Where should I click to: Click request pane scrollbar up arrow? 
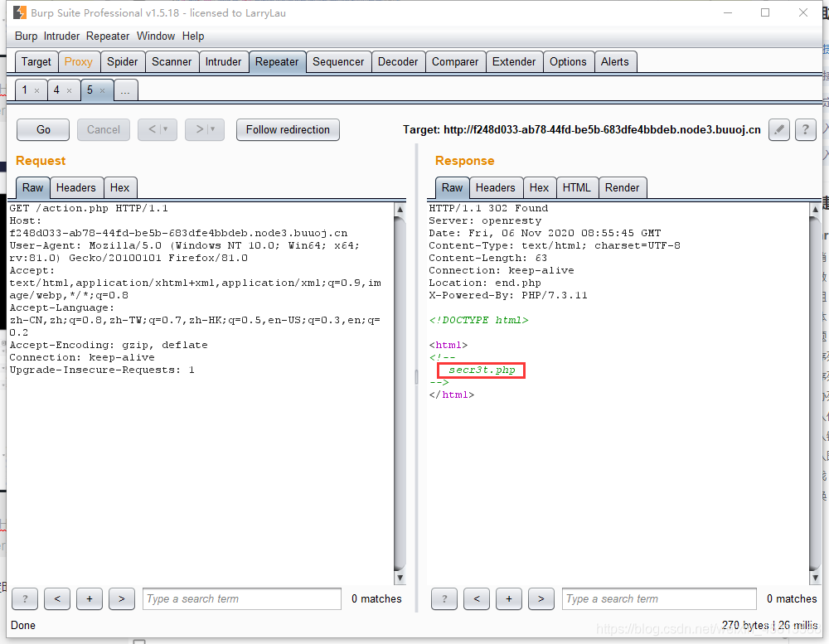click(x=400, y=210)
